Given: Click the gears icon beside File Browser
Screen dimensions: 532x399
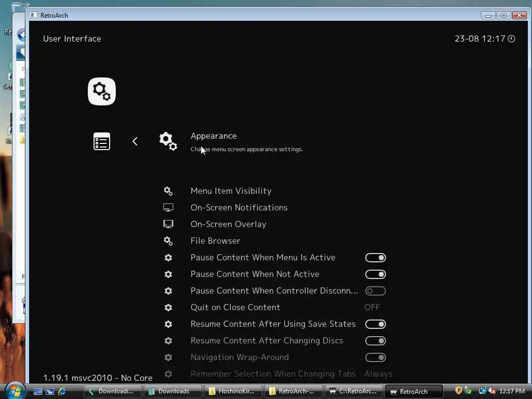Looking at the screenshot, I should [168, 241].
